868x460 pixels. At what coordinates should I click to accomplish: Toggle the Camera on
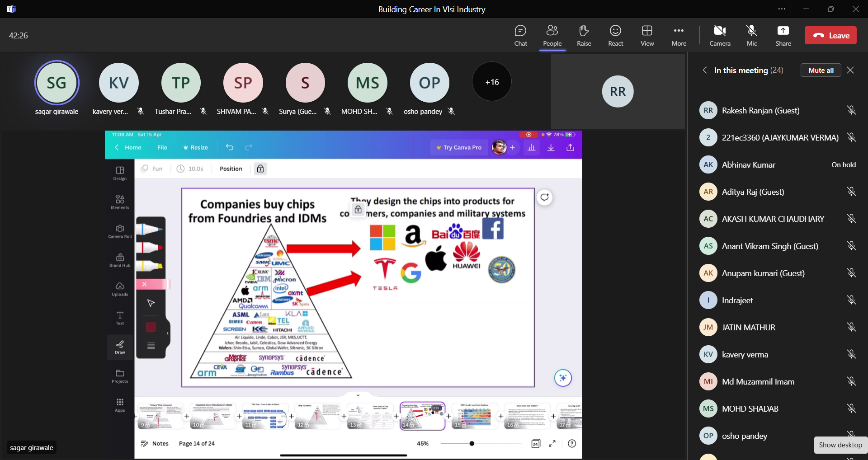click(x=720, y=35)
